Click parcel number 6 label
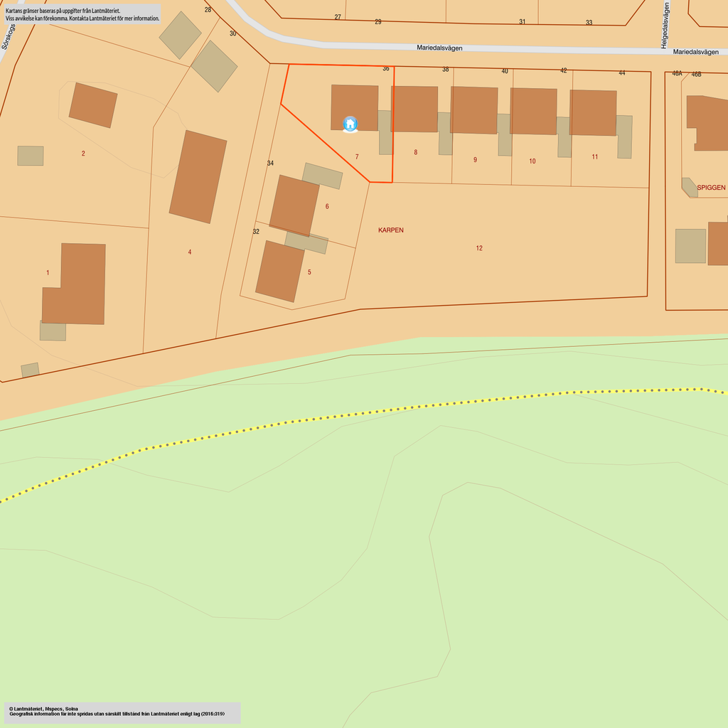The width and height of the screenshot is (728, 728). (x=327, y=206)
